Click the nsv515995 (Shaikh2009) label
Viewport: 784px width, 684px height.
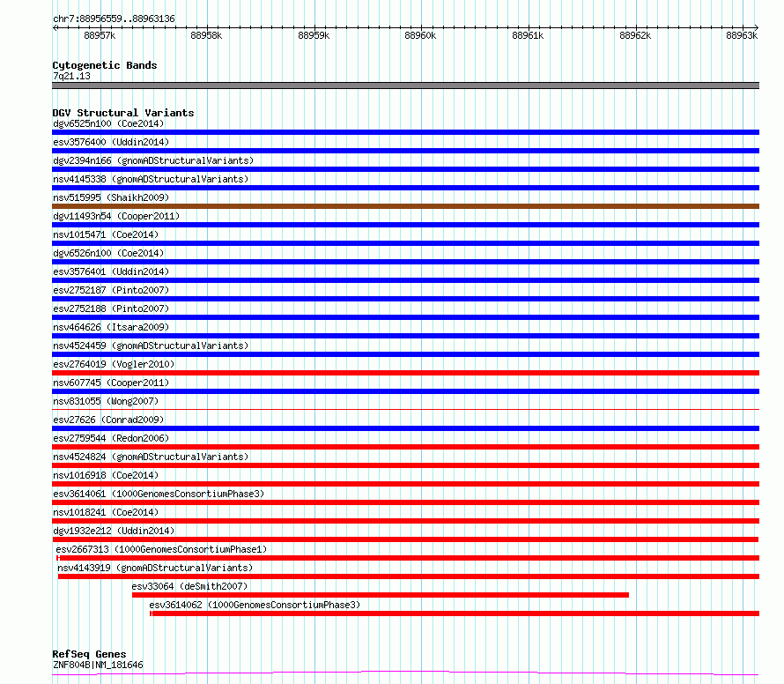click(111, 197)
